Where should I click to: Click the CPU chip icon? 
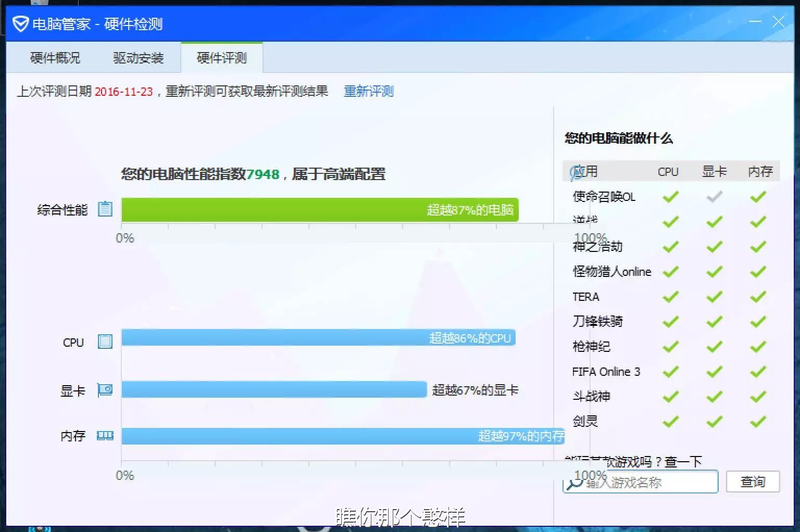coord(105,342)
